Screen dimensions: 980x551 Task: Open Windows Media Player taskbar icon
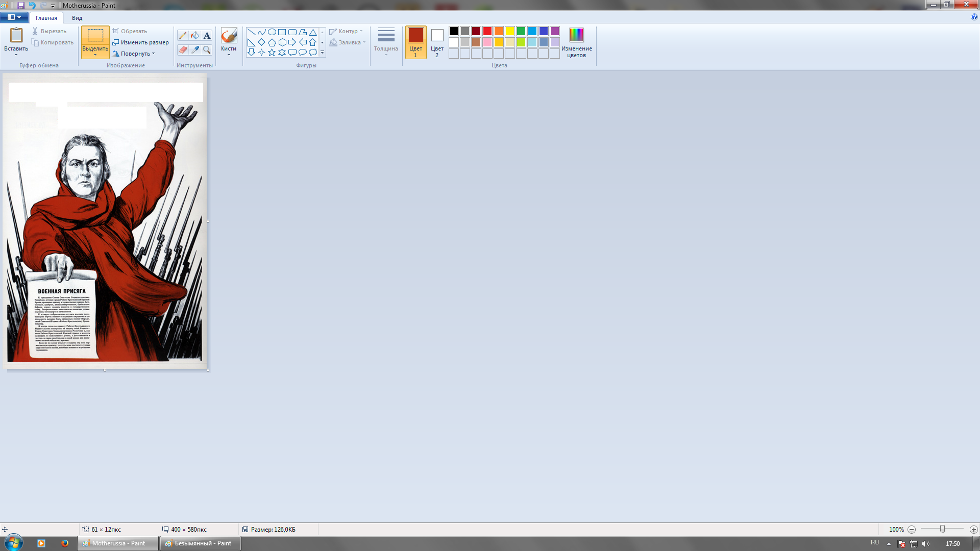[x=41, y=543]
